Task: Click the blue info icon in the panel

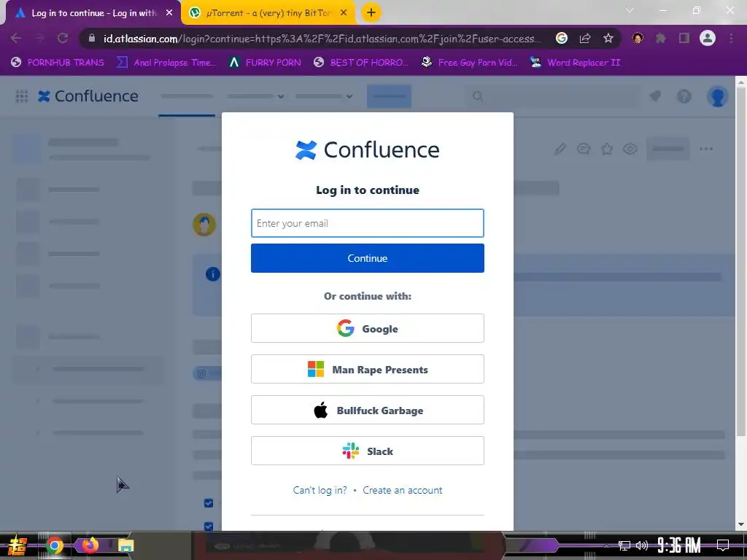Action: [x=212, y=274]
